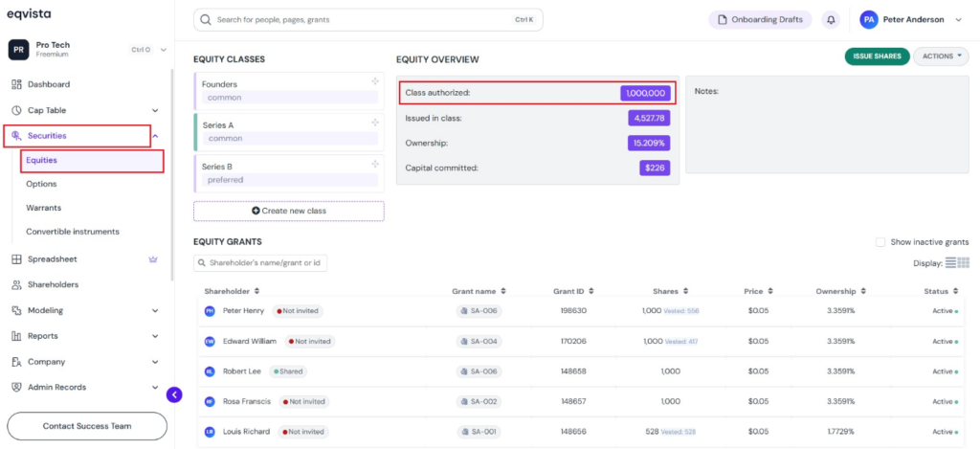Expand the Company menu chevron

[156, 362]
